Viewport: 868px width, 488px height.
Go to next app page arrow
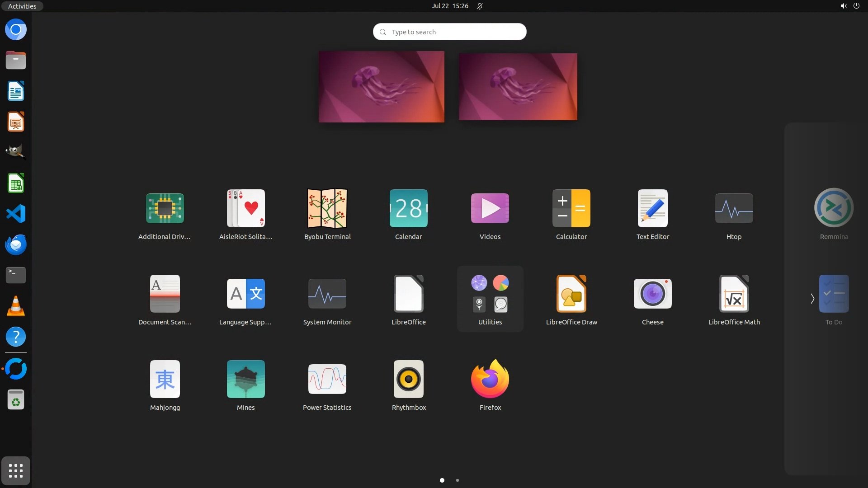(x=812, y=299)
